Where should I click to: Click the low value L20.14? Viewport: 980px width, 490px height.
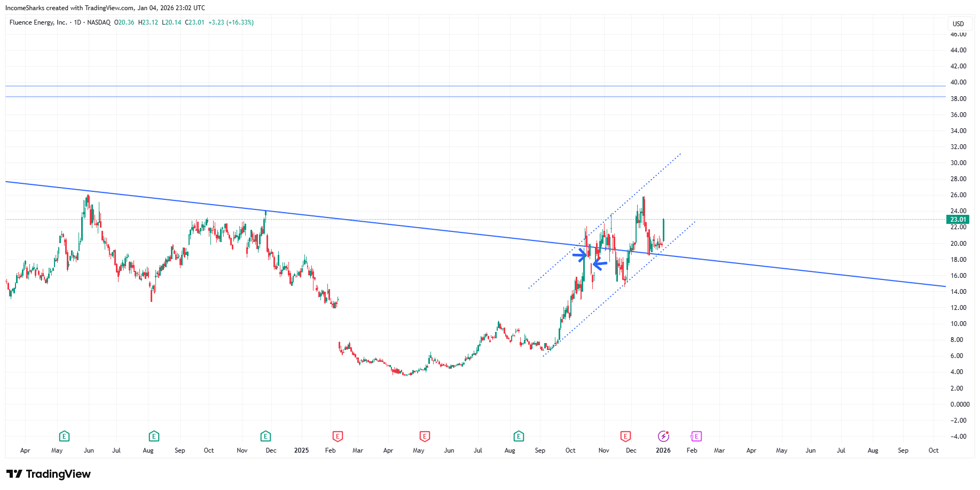[x=171, y=22]
